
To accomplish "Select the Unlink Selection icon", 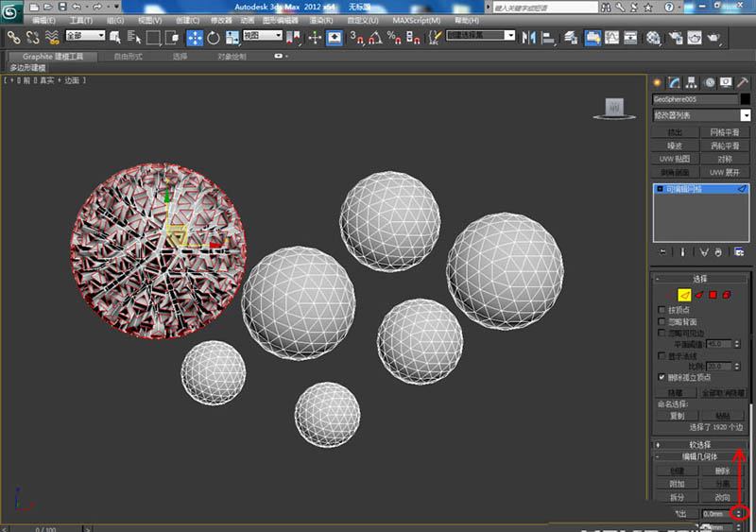I will 32,37.
